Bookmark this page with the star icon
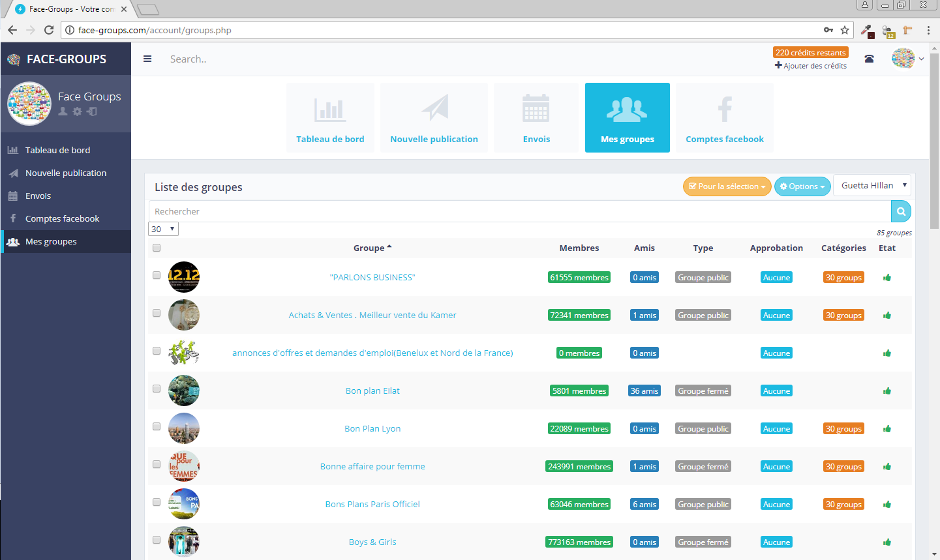 tap(845, 30)
